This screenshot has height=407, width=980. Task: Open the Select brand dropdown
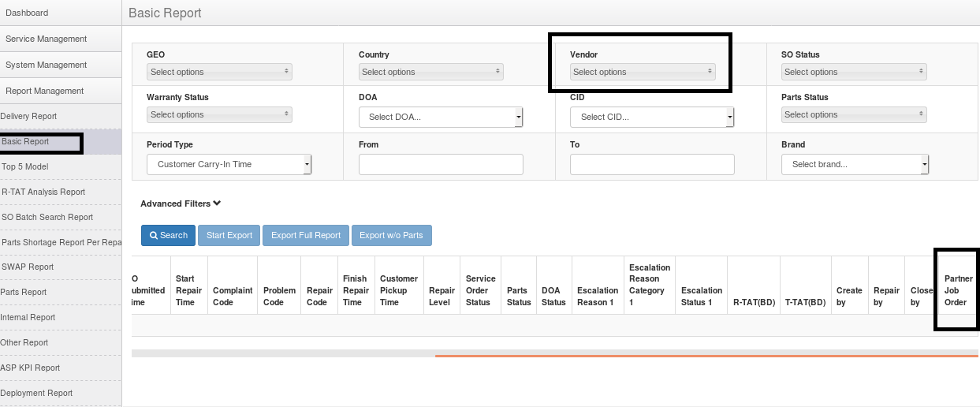coord(855,164)
